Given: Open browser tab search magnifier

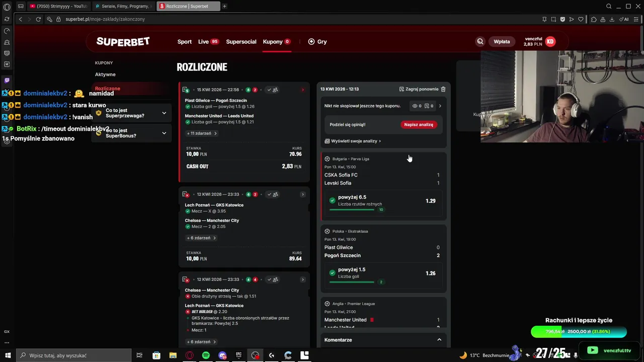Looking at the screenshot, I should click(609, 7).
